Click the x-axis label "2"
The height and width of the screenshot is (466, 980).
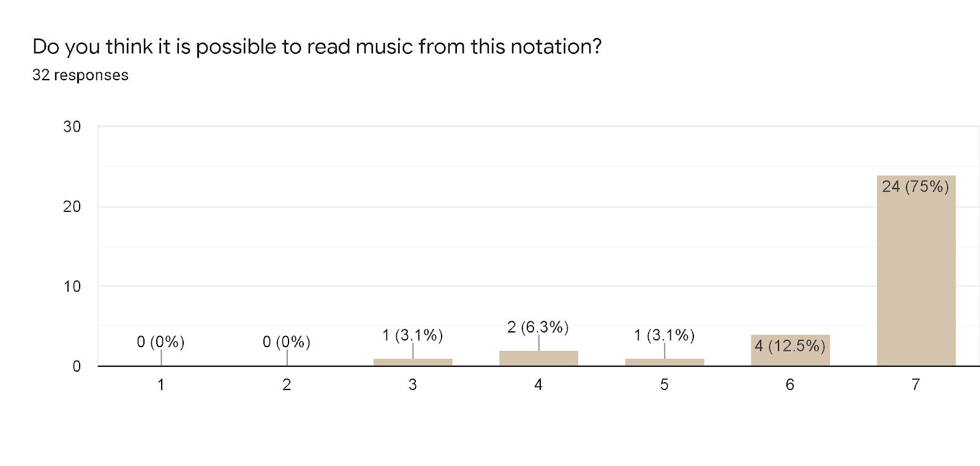287,385
